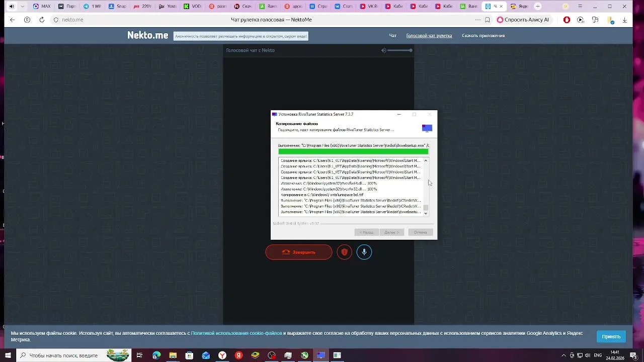Image resolution: width=644 pixels, height=362 pixels.
Task: Click the green installer progress bar
Action: coord(353,151)
